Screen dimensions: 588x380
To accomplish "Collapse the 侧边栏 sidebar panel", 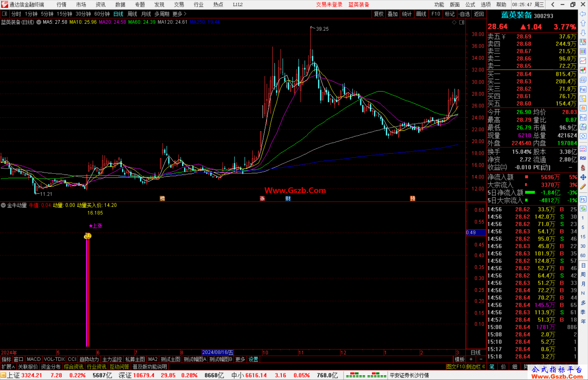I will pos(476,367).
